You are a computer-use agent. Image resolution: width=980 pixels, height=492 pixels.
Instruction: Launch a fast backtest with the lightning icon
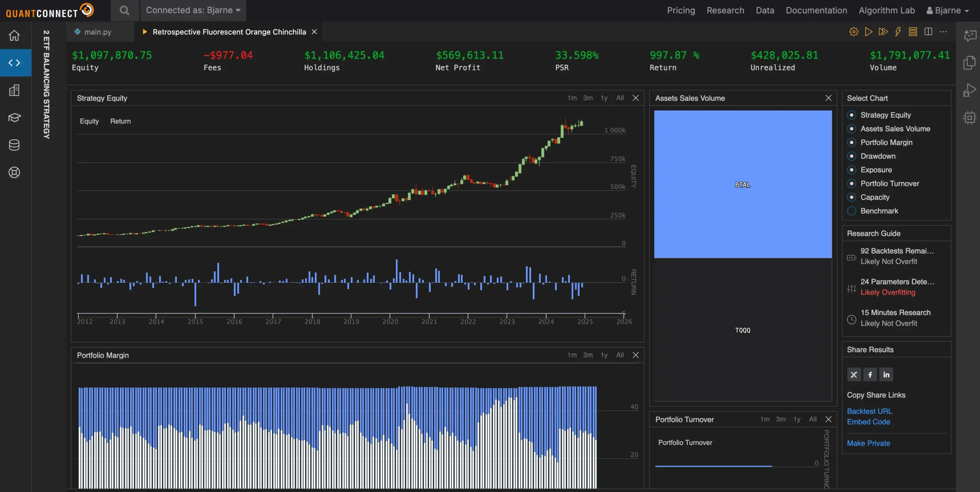pyautogui.click(x=898, y=32)
